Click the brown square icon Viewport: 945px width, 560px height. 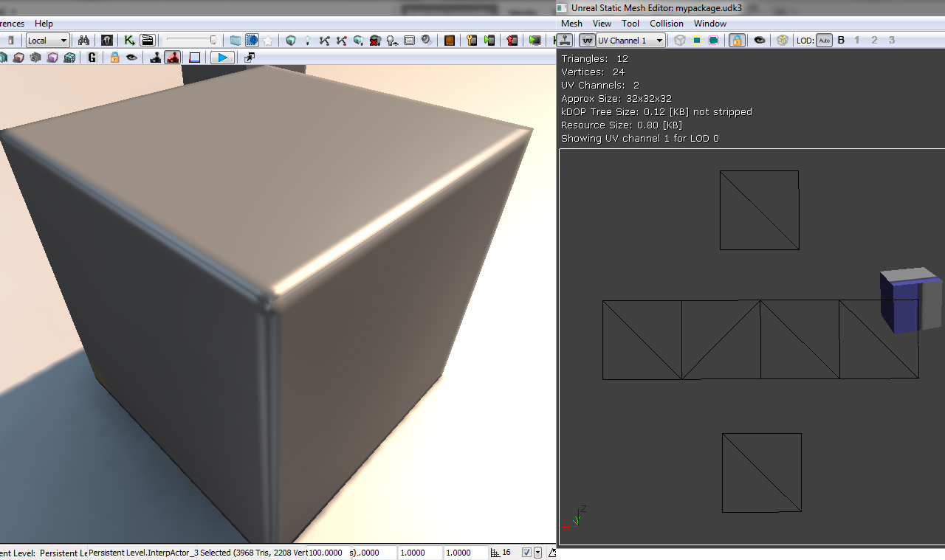coord(450,41)
